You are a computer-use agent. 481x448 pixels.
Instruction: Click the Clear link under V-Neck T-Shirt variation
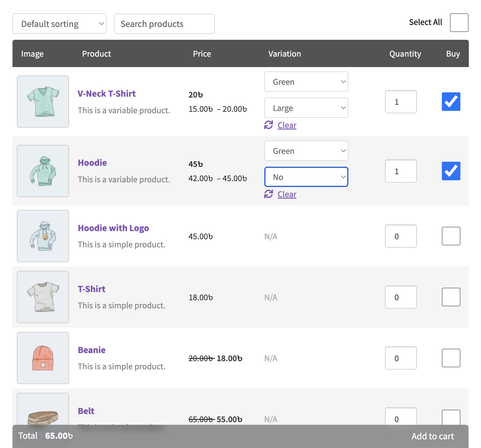coord(287,125)
